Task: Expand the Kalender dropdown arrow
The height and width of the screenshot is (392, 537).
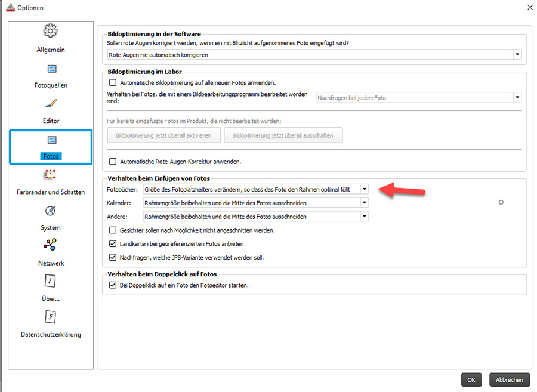Action: pyautogui.click(x=365, y=203)
